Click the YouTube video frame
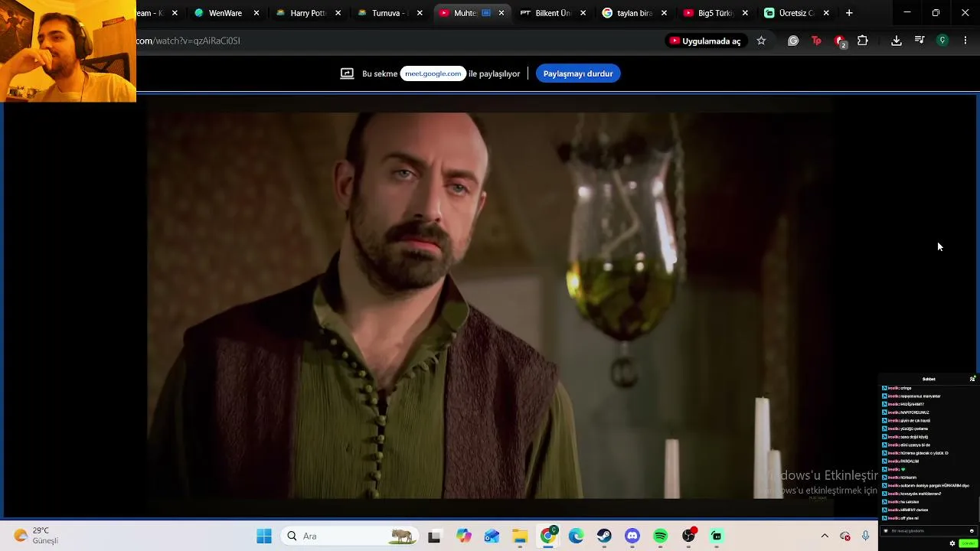 [x=490, y=305]
